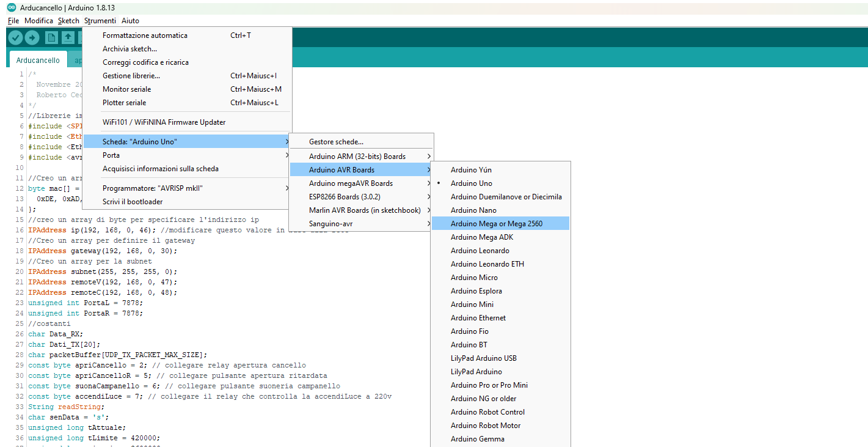Screen dimensions: 868x447
Task: Open Plotter seriale
Action: pos(187,103)
